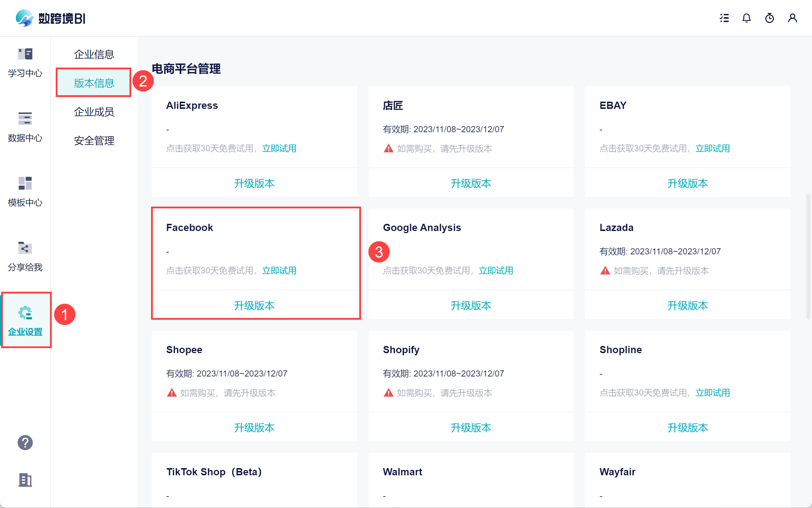Go to 企业成员 menu item
Viewport: 812px width, 508px height.
click(94, 112)
